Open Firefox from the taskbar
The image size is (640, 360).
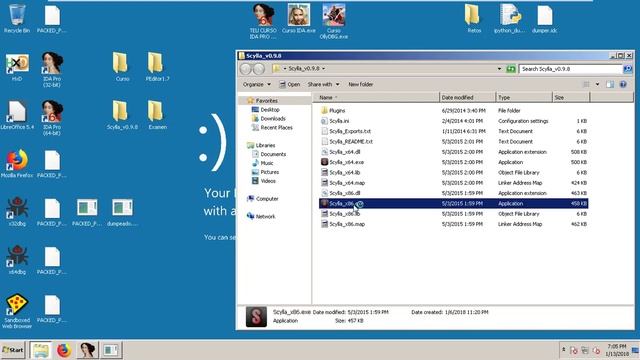(x=64, y=350)
